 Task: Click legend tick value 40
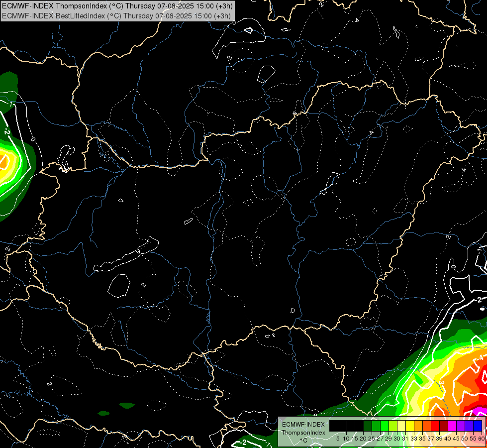(448, 439)
